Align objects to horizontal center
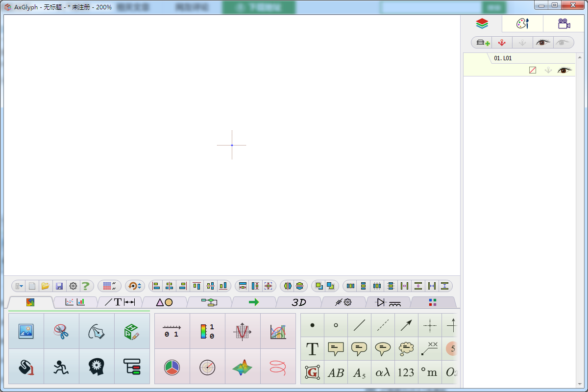Image resolution: width=588 pixels, height=392 pixels. point(170,286)
